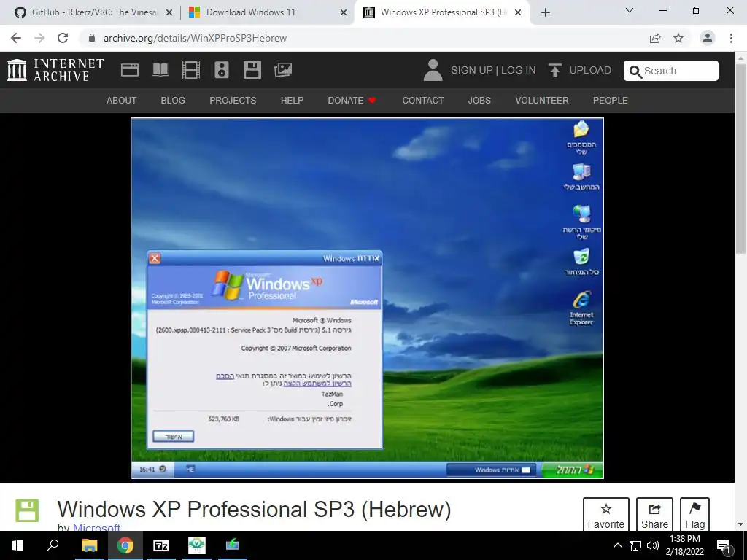Open the Texts book icon
The width and height of the screenshot is (747, 560).
click(x=160, y=70)
